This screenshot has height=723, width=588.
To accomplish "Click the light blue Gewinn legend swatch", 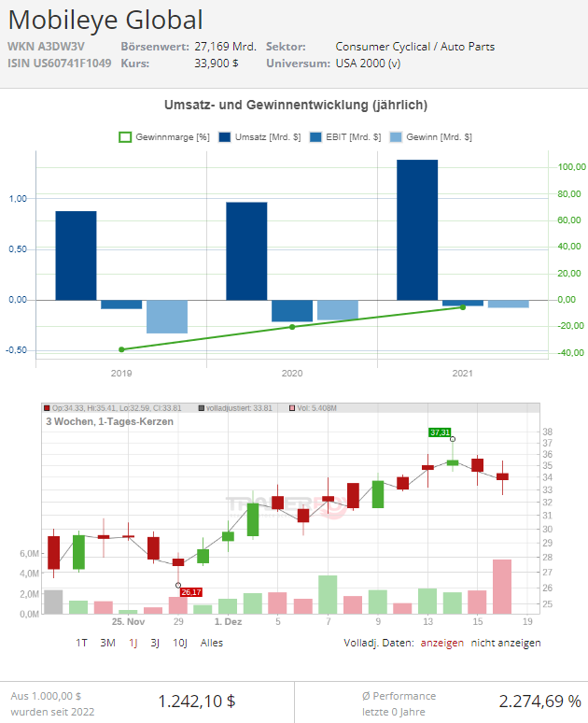I will 396,137.
